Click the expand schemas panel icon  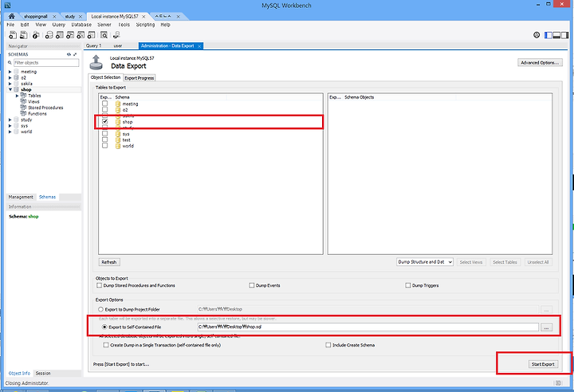[x=75, y=54]
